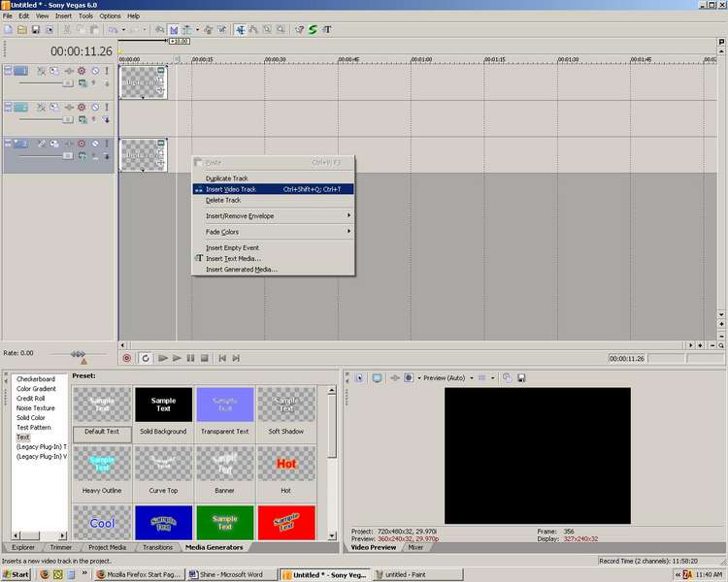Image resolution: width=728 pixels, height=582 pixels.
Task: Solo track 3
Action: tap(107, 144)
